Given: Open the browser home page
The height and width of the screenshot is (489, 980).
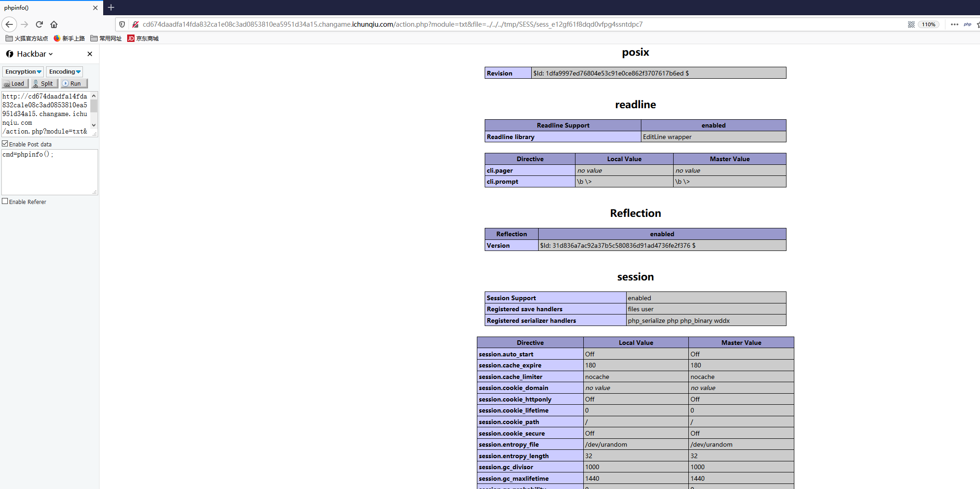Looking at the screenshot, I should tap(54, 24).
